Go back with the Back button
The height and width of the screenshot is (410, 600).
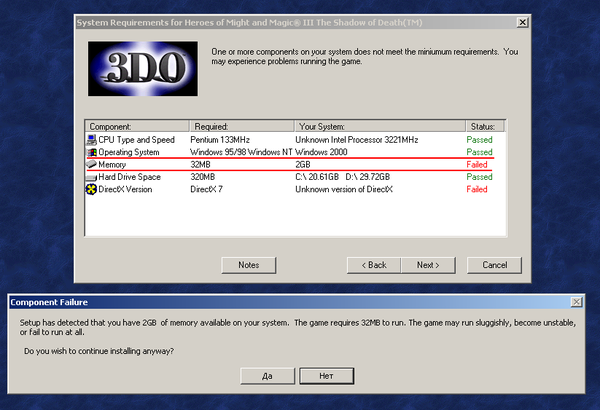pyautogui.click(x=374, y=265)
